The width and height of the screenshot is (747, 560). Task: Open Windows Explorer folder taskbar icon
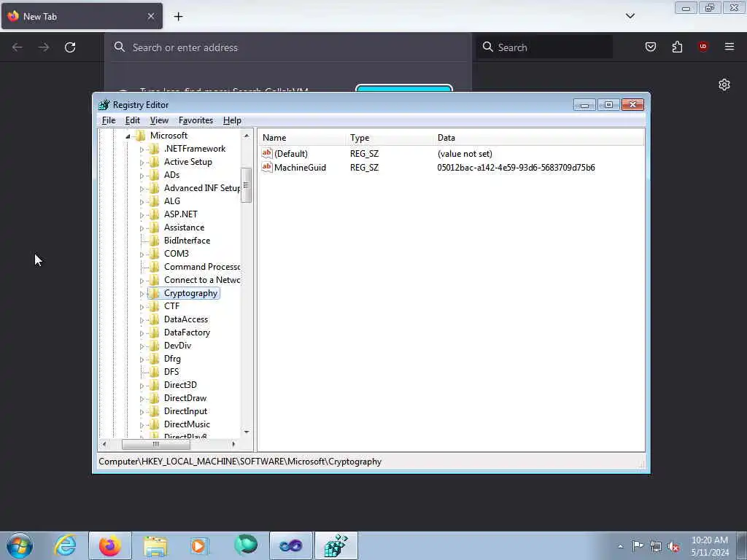coord(155,545)
